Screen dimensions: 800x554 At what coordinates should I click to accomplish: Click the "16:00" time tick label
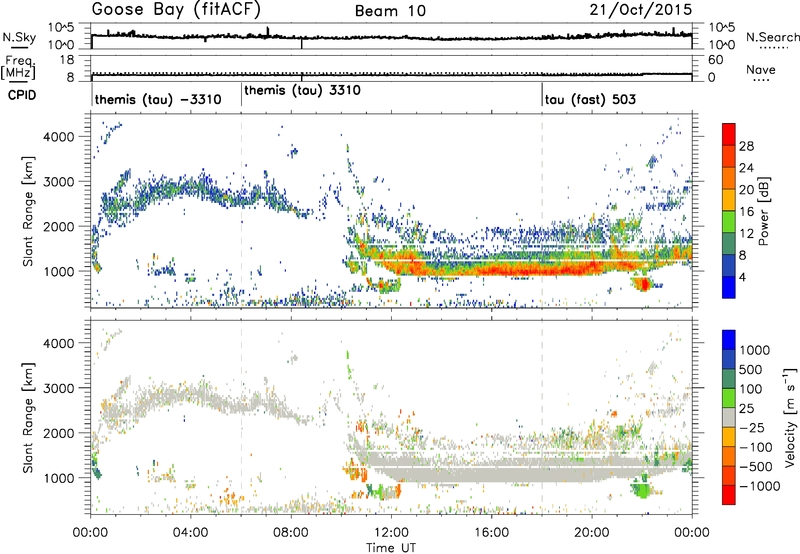click(x=491, y=533)
